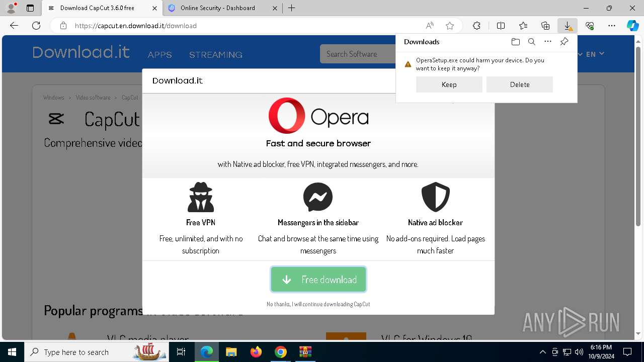The image size is (644, 362).
Task: Open the Read aloud icon in address bar
Action: (430, 26)
